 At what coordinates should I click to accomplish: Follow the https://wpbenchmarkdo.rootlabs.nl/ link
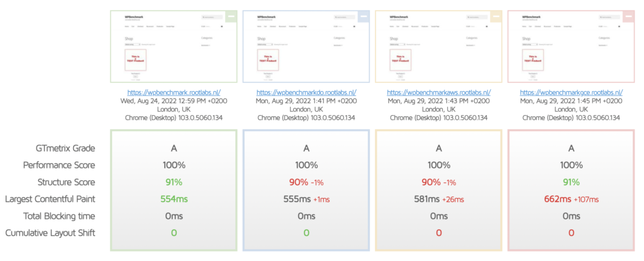306,92
